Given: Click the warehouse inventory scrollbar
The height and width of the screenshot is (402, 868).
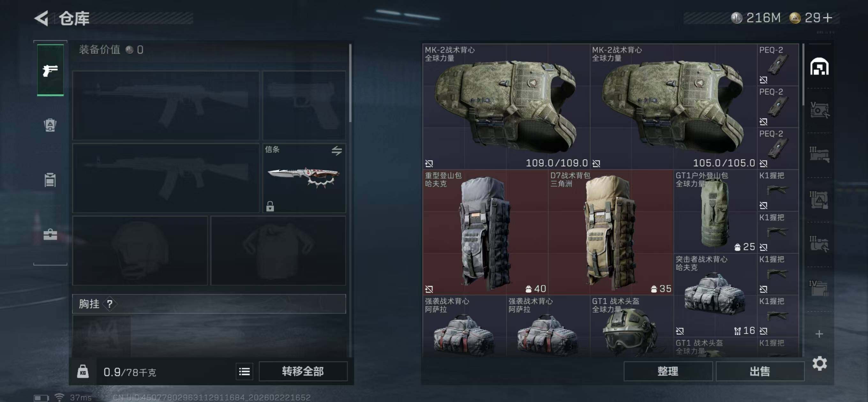Looking at the screenshot, I should point(804,73).
